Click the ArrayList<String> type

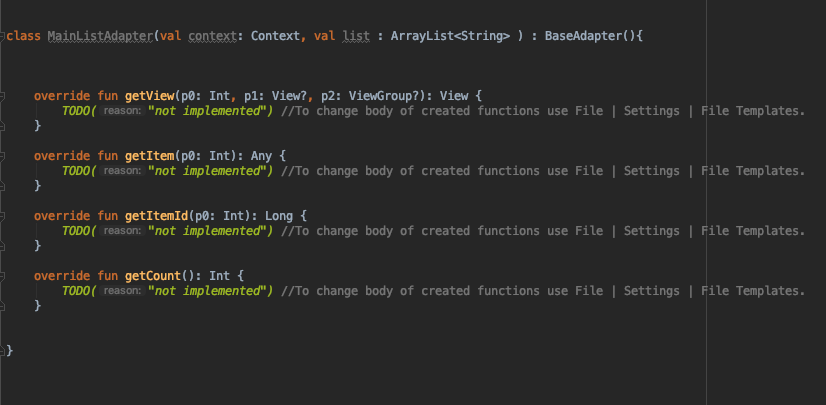click(x=450, y=36)
